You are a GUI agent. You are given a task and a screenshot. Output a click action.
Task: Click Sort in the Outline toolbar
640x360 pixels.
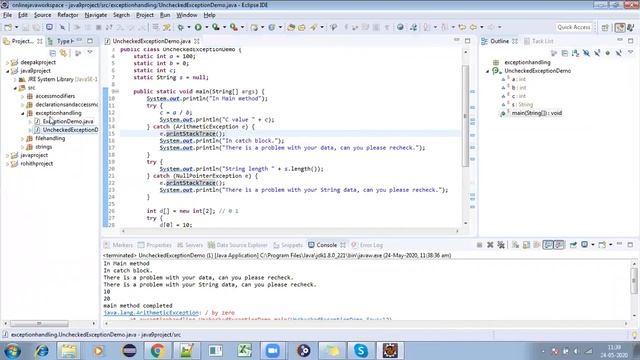[x=576, y=53]
